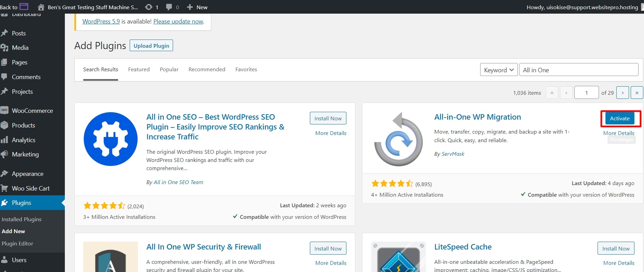Activate the All-in-One WP Migration plugin
Viewport: 644px width, 272px height.
(619, 118)
